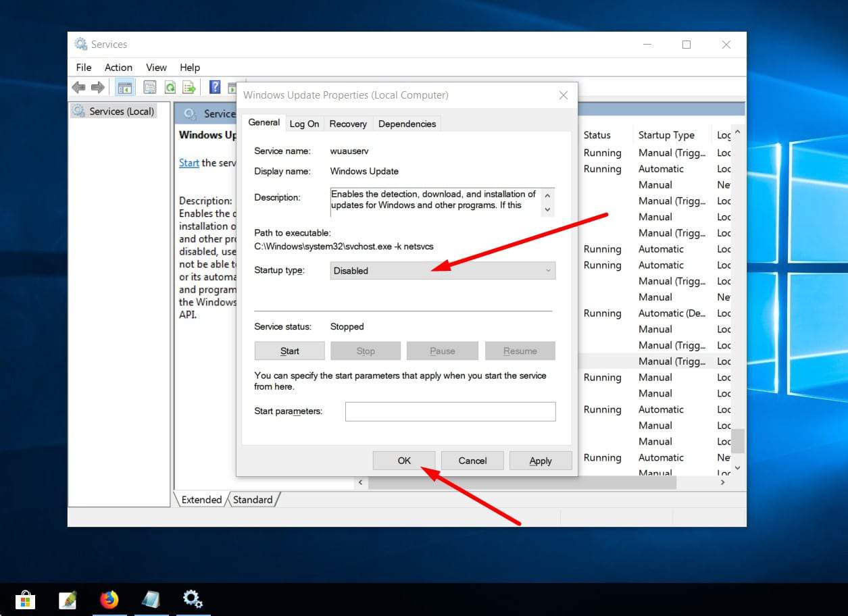Click the blue Help question mark icon
The image size is (848, 616).
coord(215,87)
